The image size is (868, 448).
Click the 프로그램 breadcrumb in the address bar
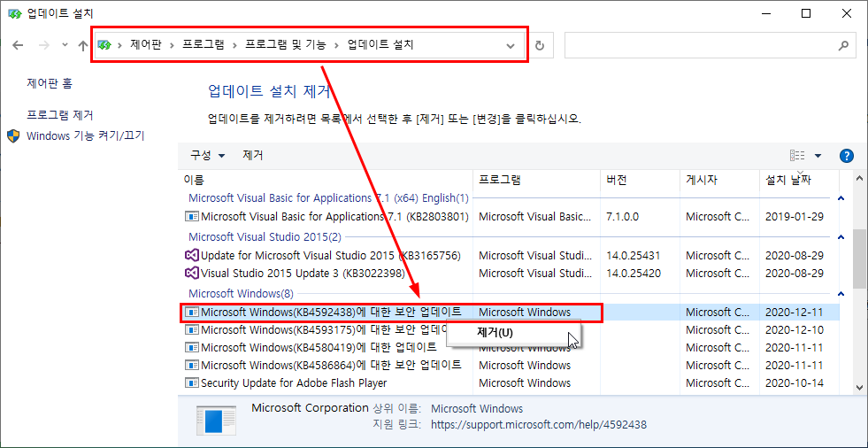(x=204, y=45)
